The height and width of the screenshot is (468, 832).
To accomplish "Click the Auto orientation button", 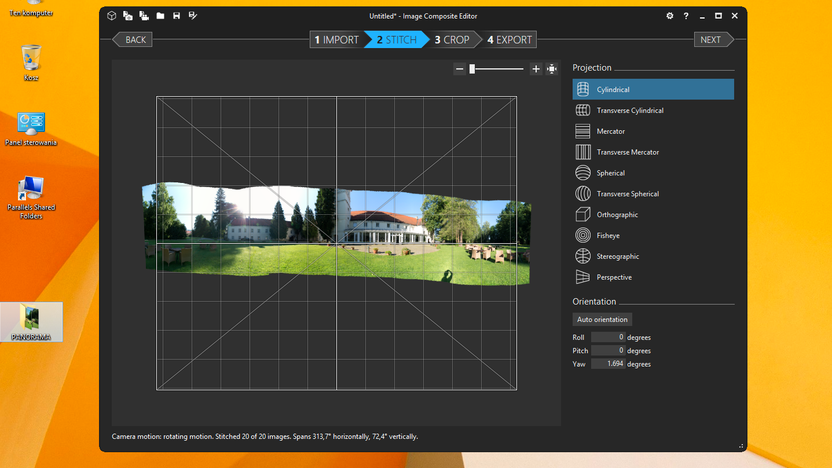I will pos(602,319).
